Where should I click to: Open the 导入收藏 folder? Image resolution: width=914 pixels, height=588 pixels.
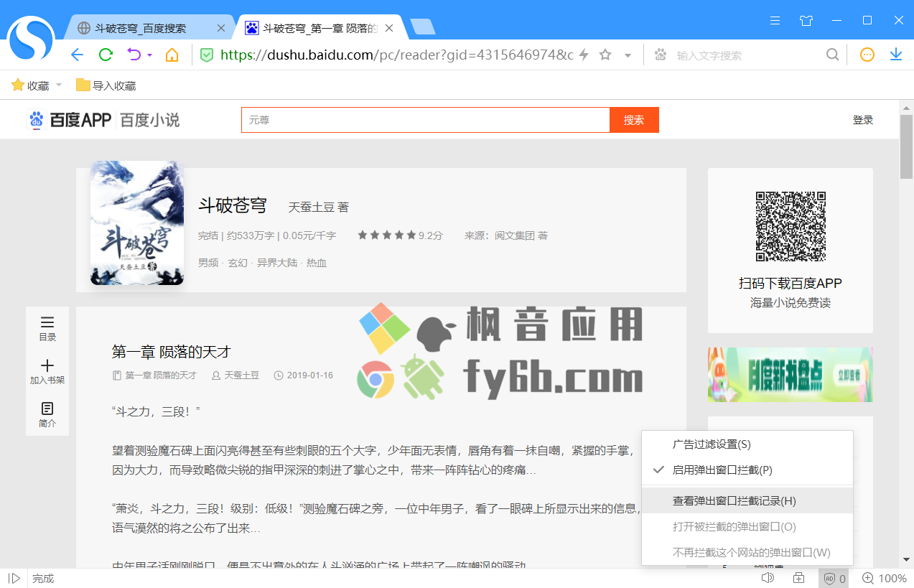pos(106,85)
